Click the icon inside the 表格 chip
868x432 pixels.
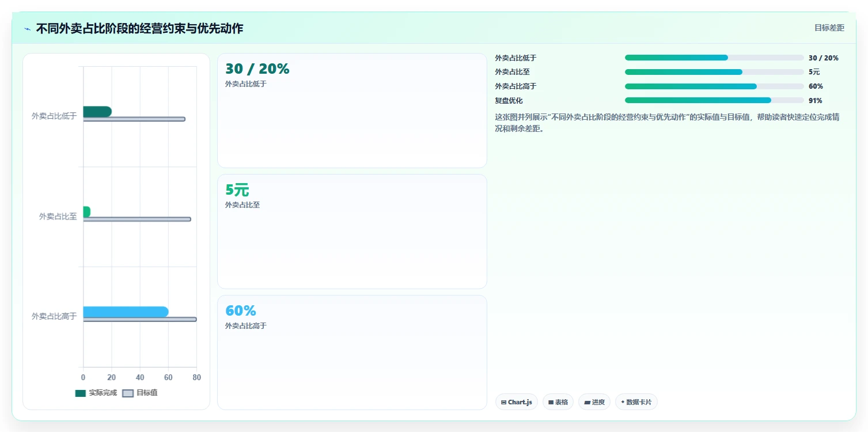click(x=551, y=402)
